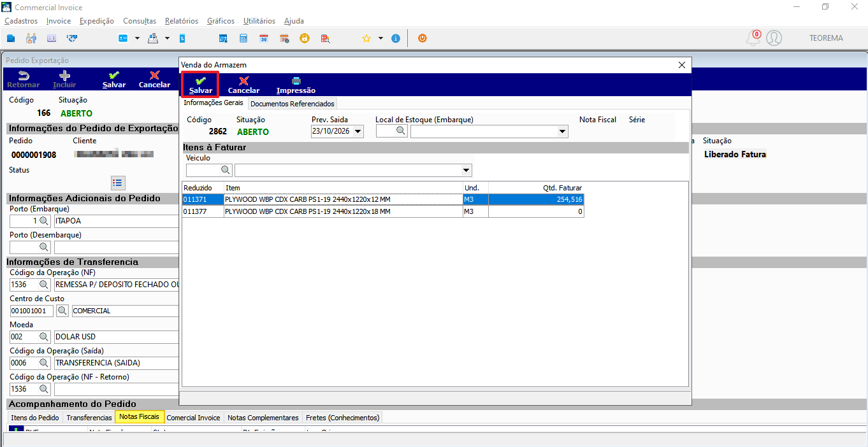Open the Local de Estoque combo box
This screenshot has width=868, height=447.
(489, 132)
